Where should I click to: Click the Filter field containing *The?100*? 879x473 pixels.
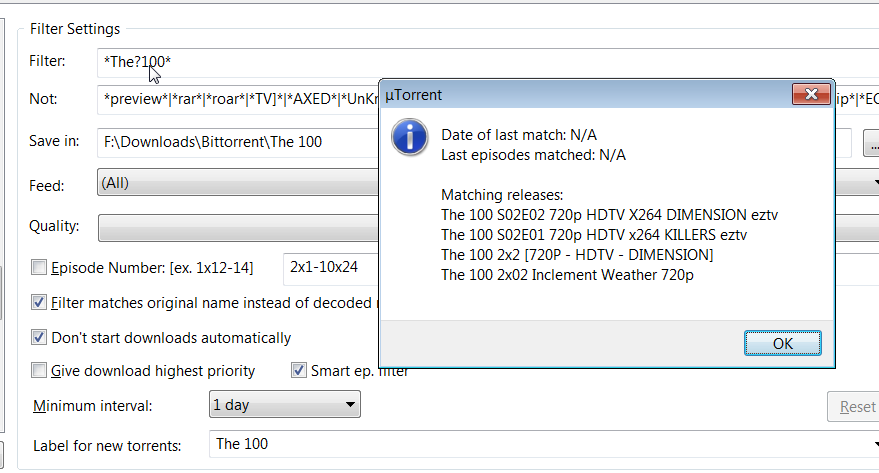pyautogui.click(x=488, y=62)
